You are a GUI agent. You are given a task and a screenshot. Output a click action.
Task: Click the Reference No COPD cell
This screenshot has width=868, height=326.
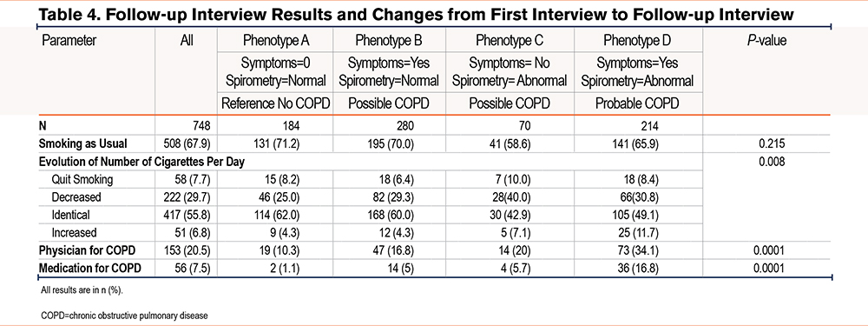pyautogui.click(x=276, y=103)
